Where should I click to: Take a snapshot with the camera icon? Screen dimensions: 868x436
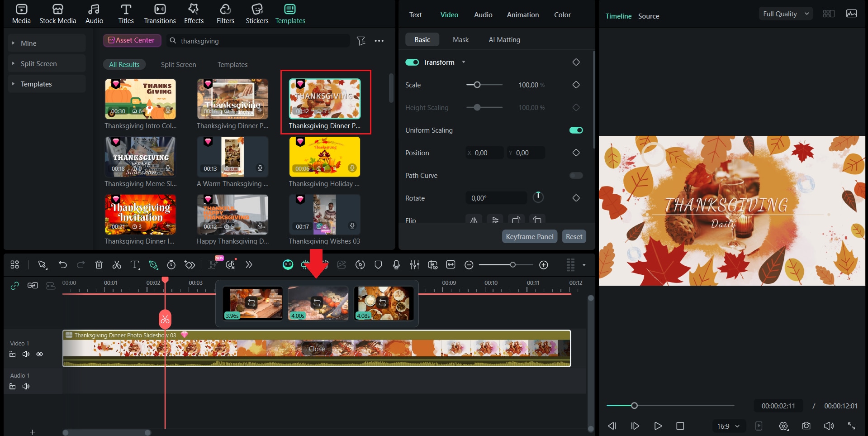806,426
